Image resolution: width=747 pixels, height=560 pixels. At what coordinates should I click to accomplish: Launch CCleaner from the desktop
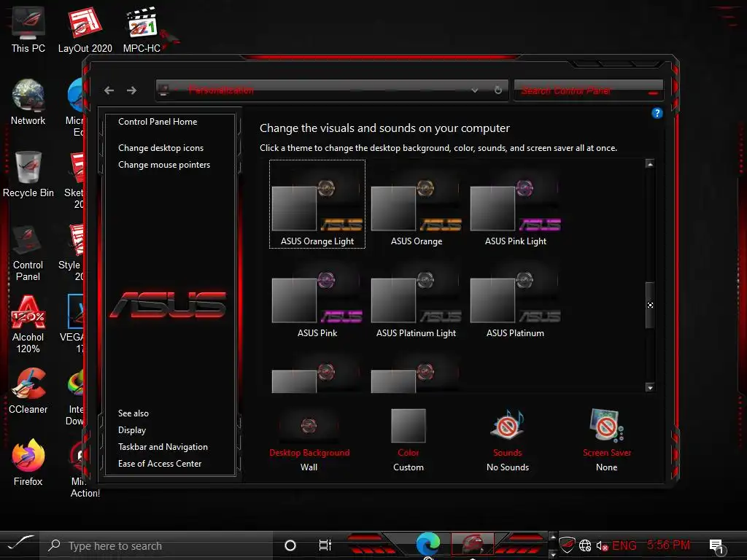point(28,391)
